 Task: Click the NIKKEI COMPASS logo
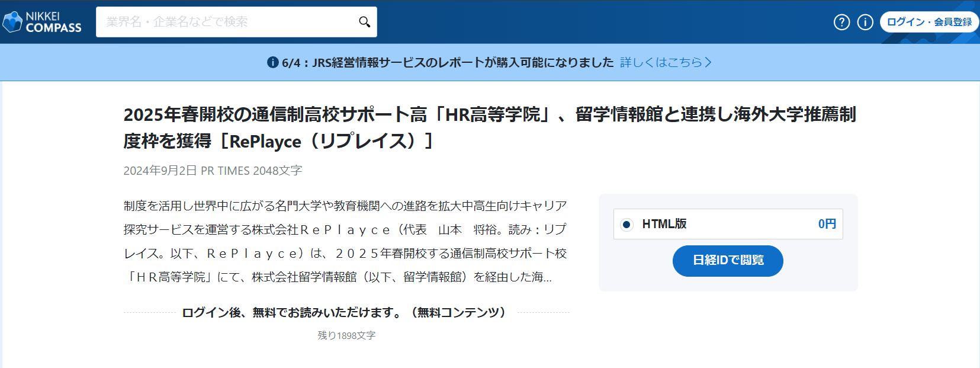point(42,22)
